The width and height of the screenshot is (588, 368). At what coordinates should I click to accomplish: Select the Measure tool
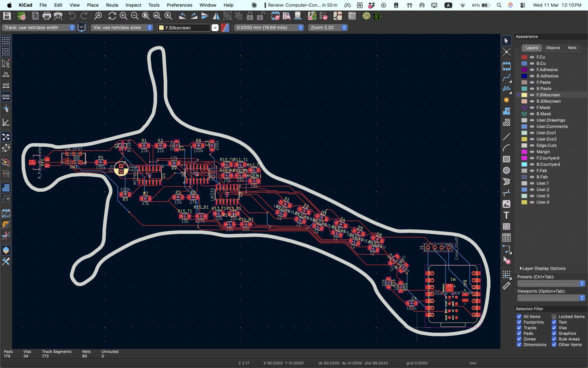point(506,286)
